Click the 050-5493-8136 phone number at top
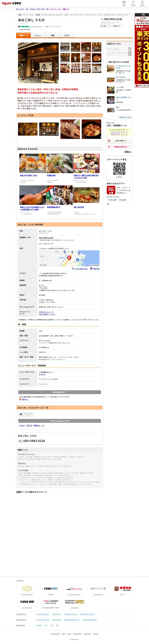Image resolution: width=149 pixels, height=644 pixels. point(113,19)
